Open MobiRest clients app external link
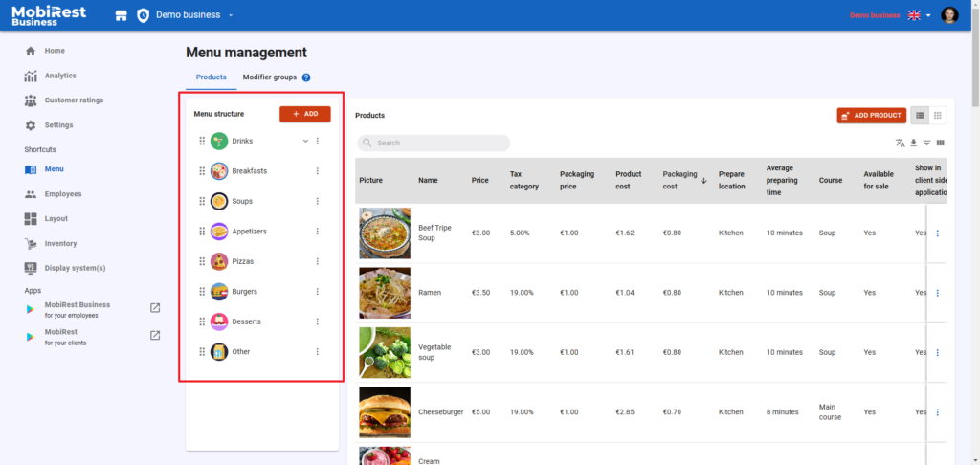The height and width of the screenshot is (465, 980). [155, 335]
